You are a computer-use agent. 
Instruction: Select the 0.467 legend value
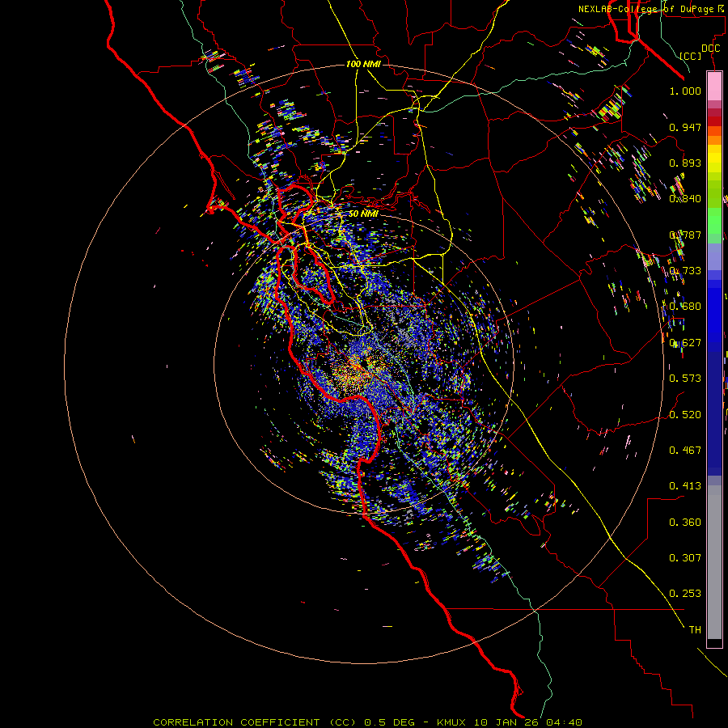click(685, 451)
